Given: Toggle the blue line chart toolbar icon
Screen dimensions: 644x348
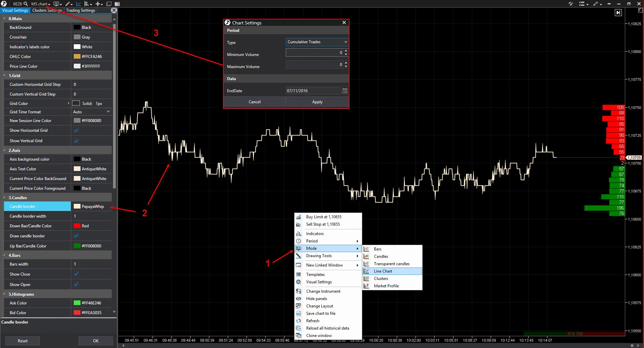Looking at the screenshot, I should (x=78, y=4).
